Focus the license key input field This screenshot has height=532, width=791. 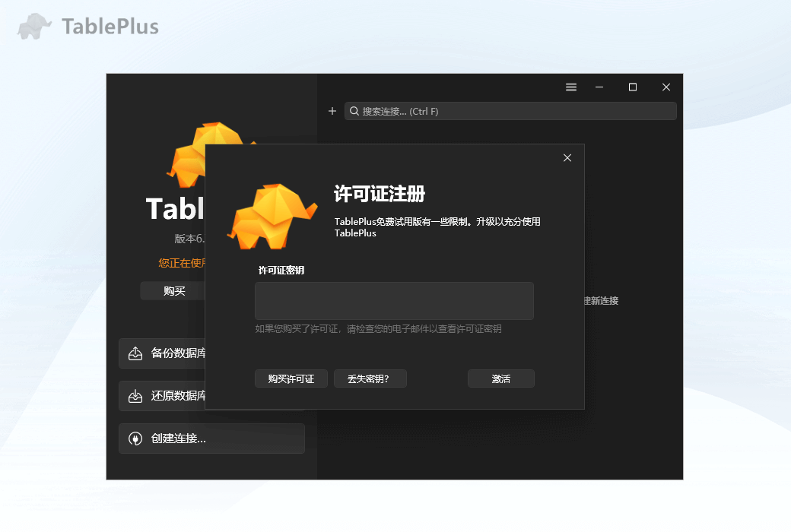click(x=394, y=301)
